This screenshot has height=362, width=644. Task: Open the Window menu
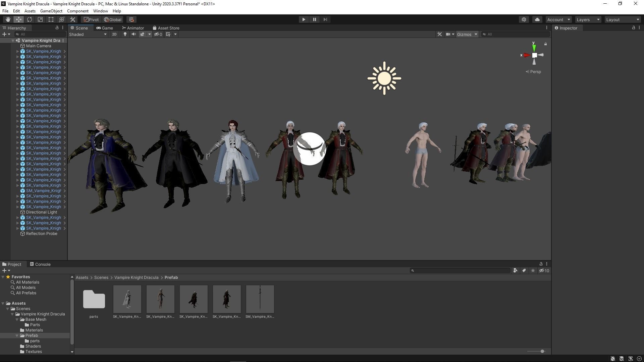click(x=100, y=11)
